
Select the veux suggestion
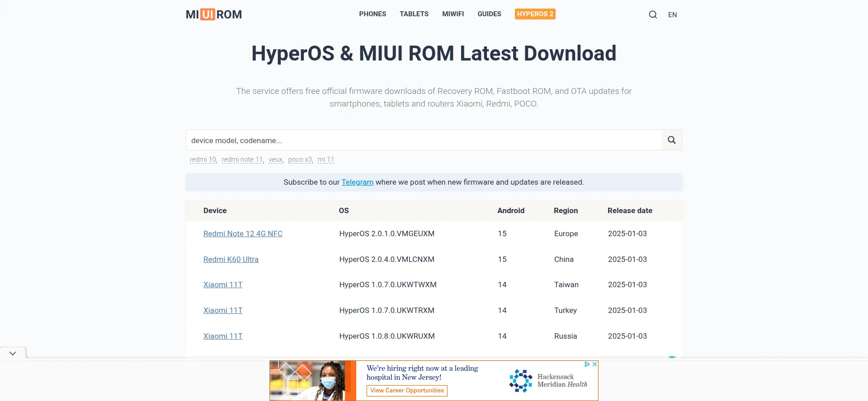pyautogui.click(x=276, y=159)
